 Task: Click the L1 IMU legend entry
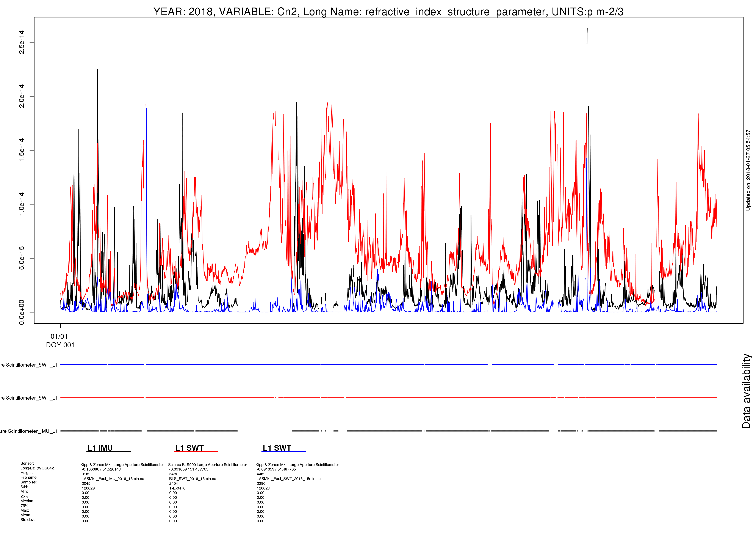pyautogui.click(x=109, y=448)
